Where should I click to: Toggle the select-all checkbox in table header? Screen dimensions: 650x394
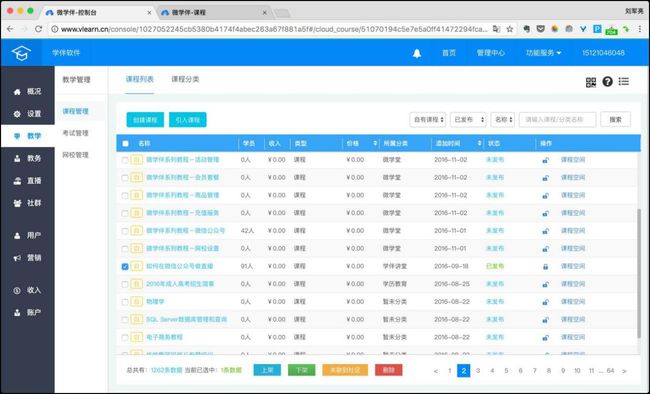tap(125, 143)
